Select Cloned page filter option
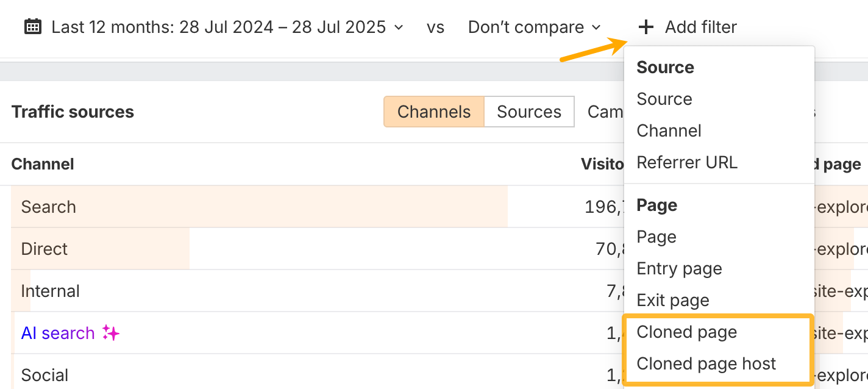This screenshot has width=868, height=389. pos(686,332)
